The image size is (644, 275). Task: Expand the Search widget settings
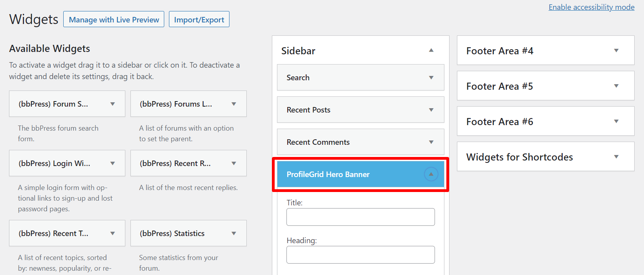(x=431, y=78)
